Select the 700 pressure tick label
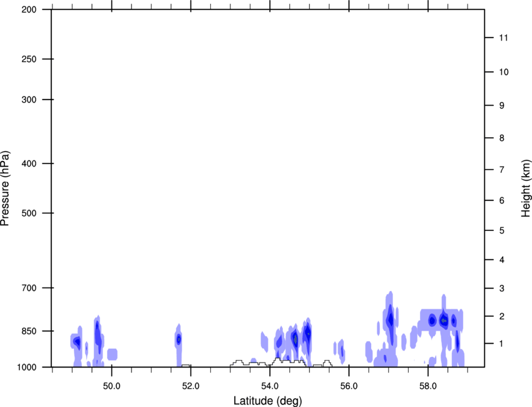This screenshot has width=532, height=407. click(x=29, y=288)
